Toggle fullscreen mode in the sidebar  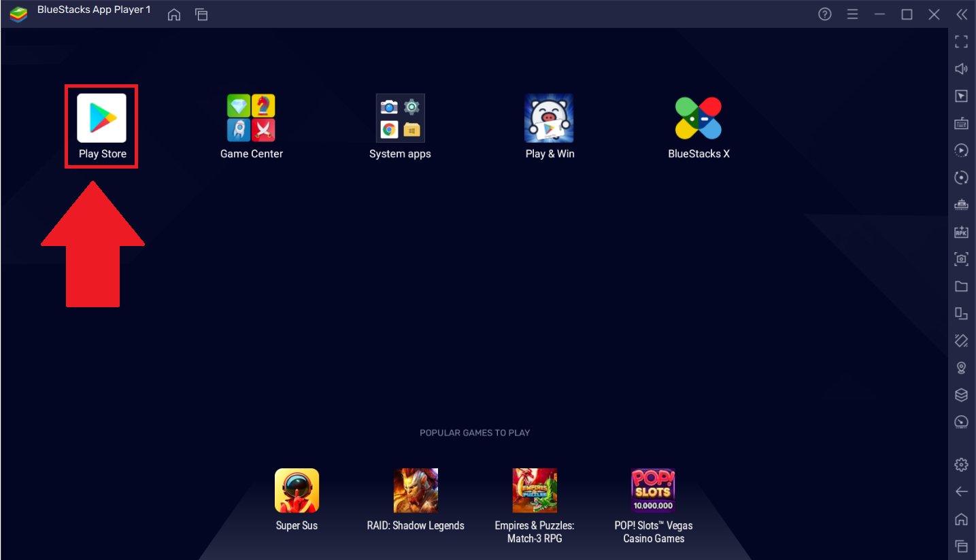click(x=961, y=41)
